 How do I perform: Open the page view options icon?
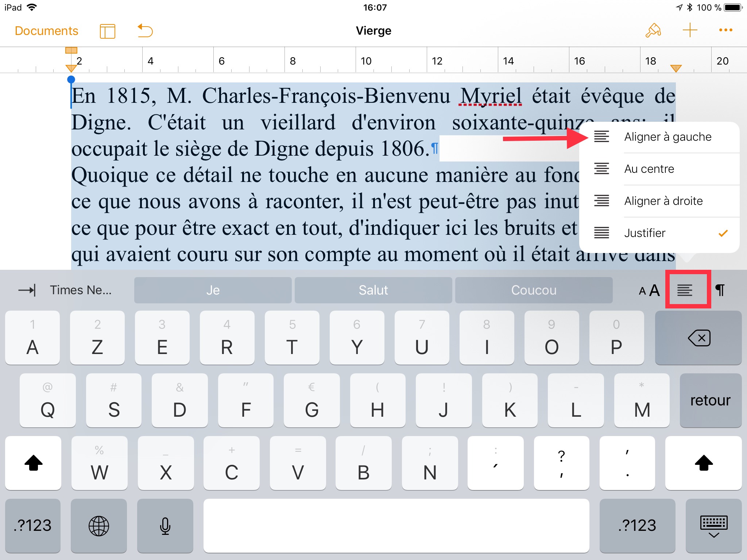pos(107,31)
